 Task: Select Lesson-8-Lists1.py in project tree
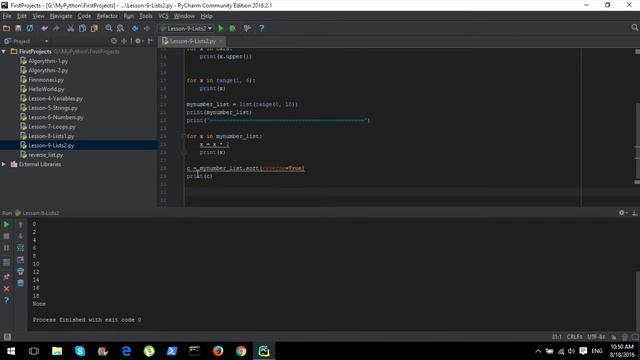pos(51,136)
